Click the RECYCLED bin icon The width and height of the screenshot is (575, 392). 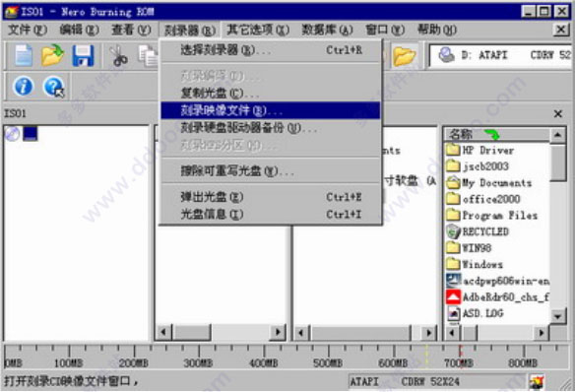(453, 231)
